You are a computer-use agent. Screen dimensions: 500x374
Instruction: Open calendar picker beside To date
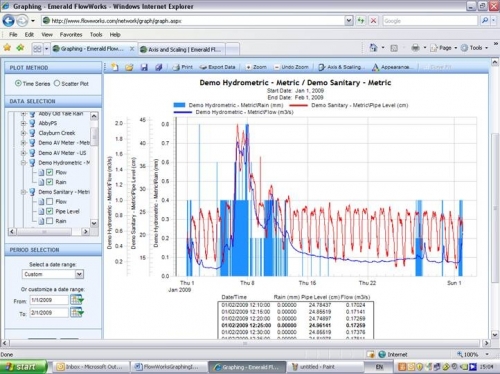coord(77,313)
